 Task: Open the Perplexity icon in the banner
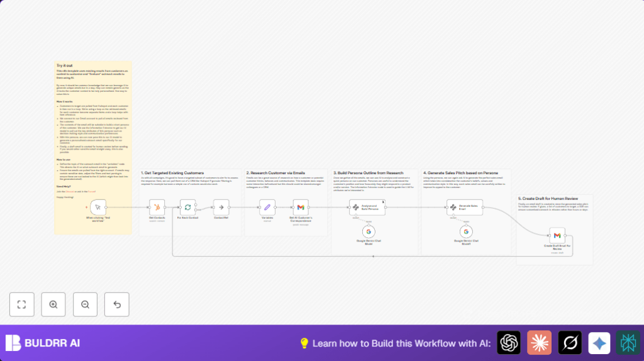628,343
